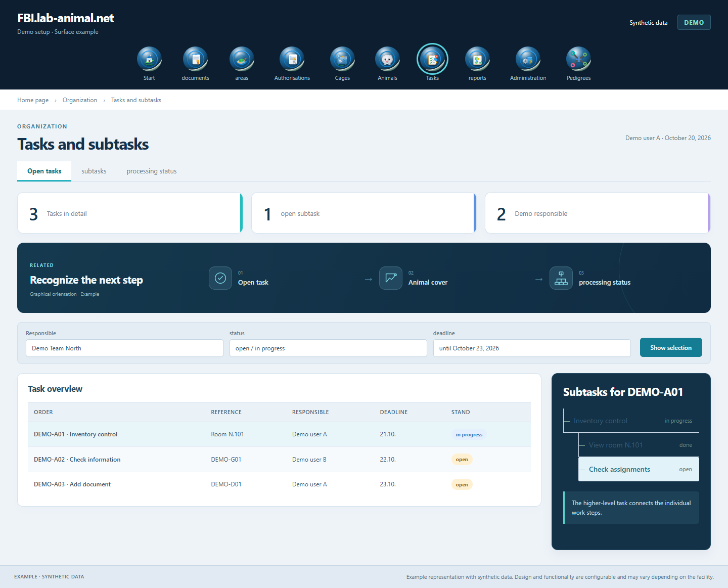Click the DEADLINE column header

click(394, 412)
